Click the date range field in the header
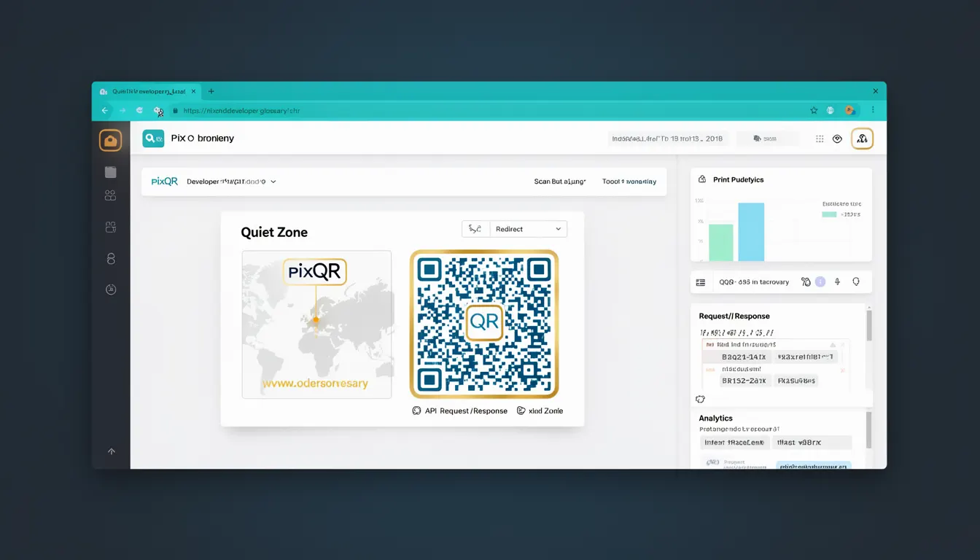The width and height of the screenshot is (980, 560). pos(667,139)
